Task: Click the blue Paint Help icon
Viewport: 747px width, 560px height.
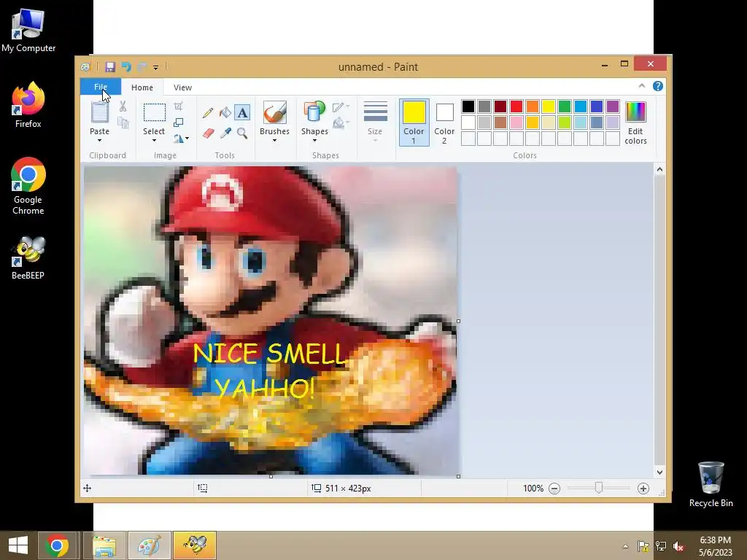Action: [x=658, y=86]
